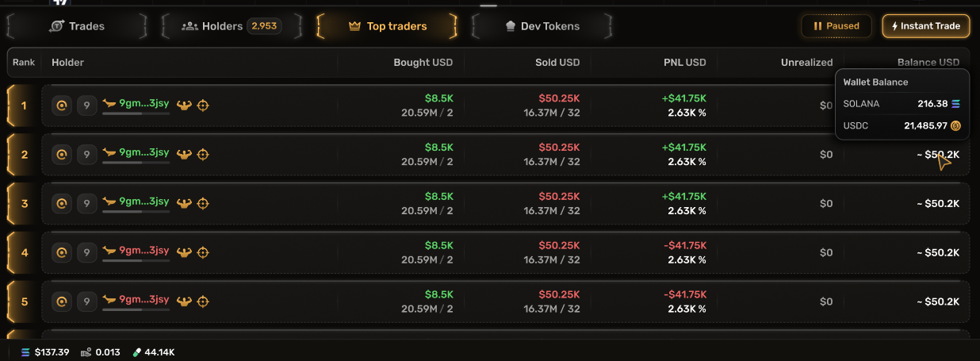The width and height of the screenshot is (980, 361).
Task: Open the Dev Tokens tab
Action: pos(542,26)
